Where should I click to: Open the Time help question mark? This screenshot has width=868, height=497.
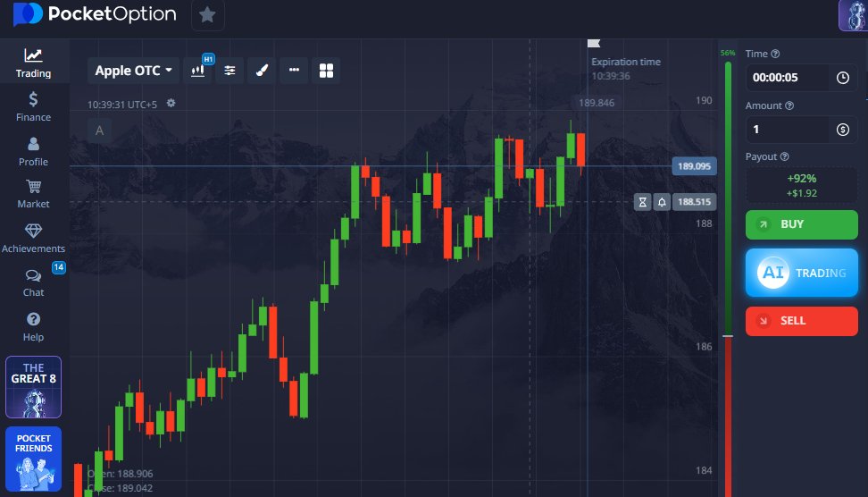coord(775,54)
